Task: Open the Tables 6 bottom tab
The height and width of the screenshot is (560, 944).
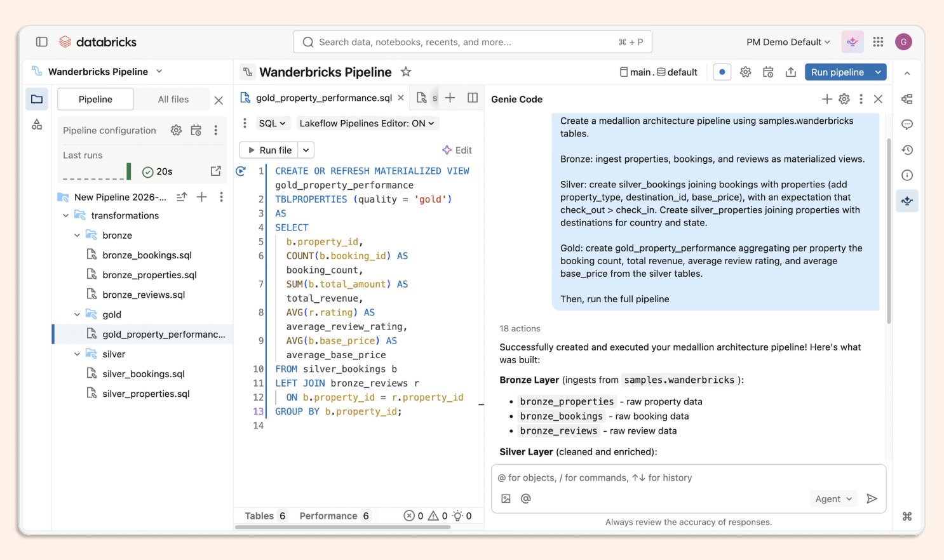Action: (266, 516)
